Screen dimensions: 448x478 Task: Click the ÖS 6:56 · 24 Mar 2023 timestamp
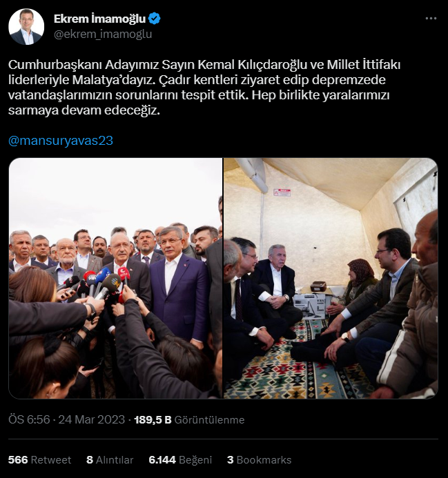[66, 419]
